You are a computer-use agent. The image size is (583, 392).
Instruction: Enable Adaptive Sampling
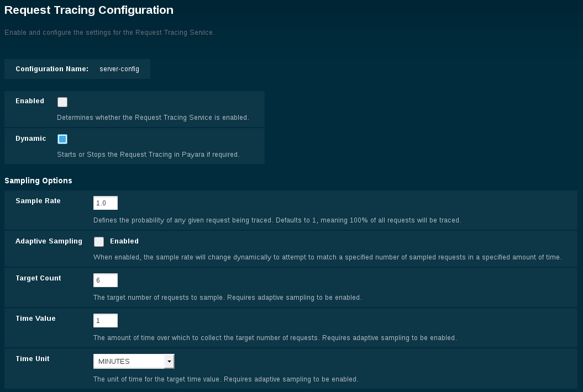99,241
